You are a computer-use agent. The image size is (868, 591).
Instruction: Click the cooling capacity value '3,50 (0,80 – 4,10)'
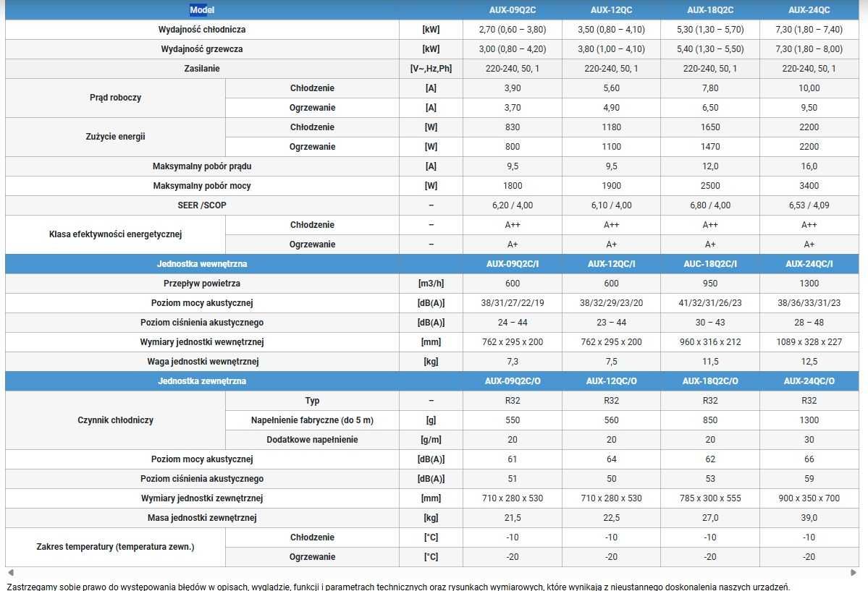pyautogui.click(x=611, y=30)
